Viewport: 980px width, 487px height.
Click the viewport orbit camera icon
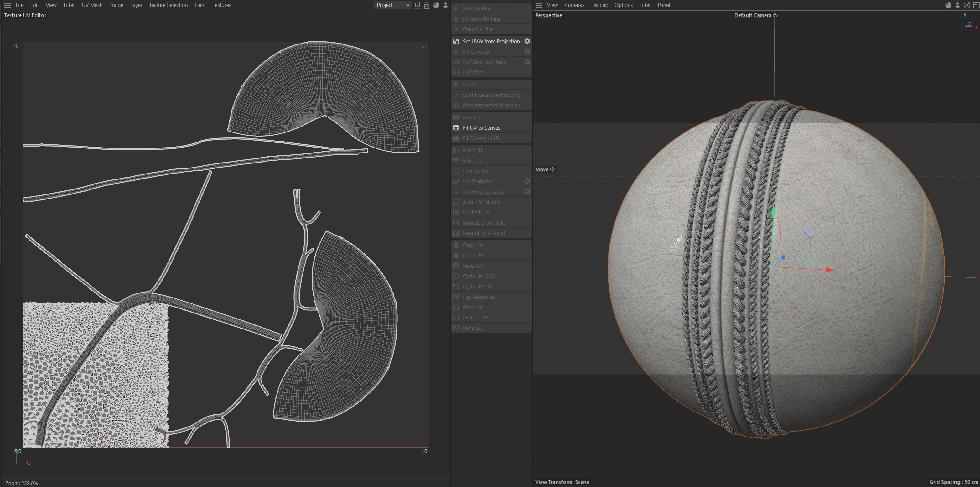click(x=967, y=5)
